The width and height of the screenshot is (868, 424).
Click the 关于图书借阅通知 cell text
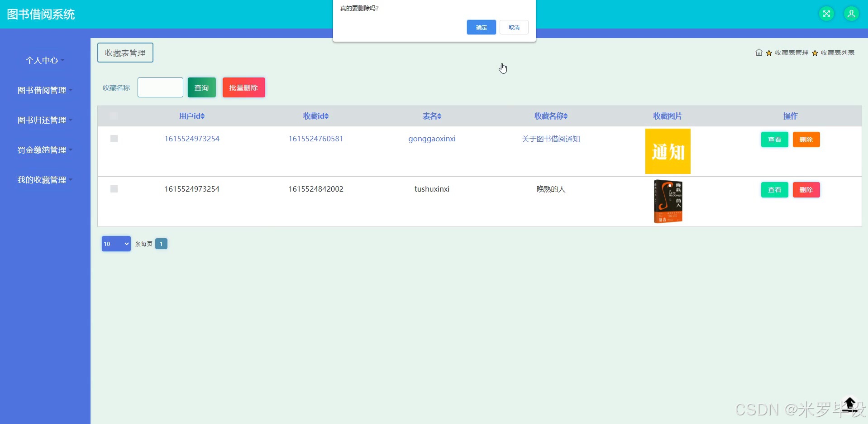pyautogui.click(x=551, y=139)
